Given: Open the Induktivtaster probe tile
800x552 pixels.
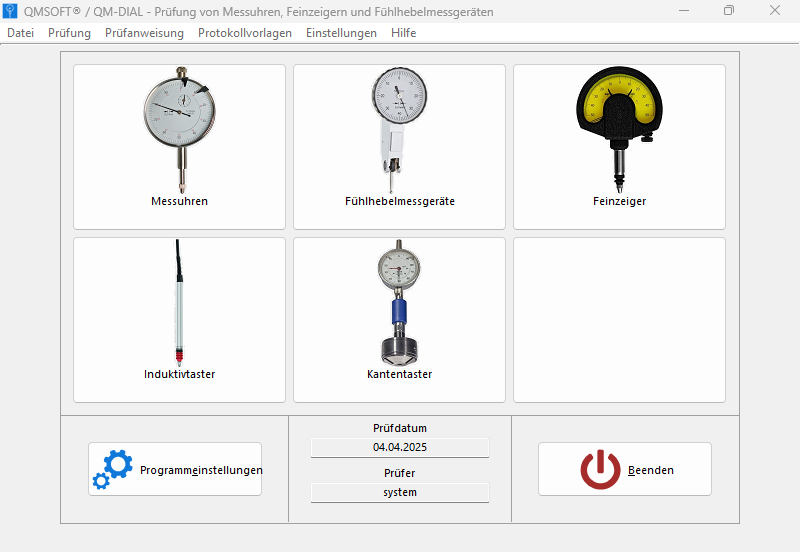Looking at the screenshot, I should tap(179, 320).
